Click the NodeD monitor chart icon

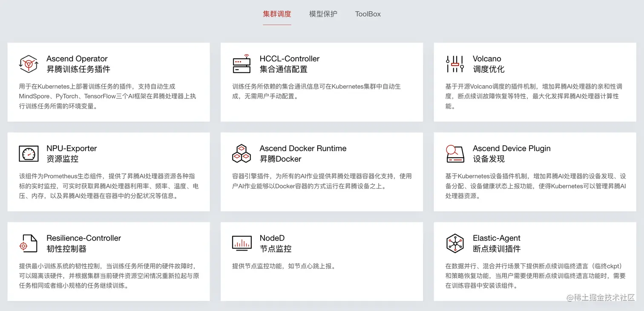click(x=241, y=243)
